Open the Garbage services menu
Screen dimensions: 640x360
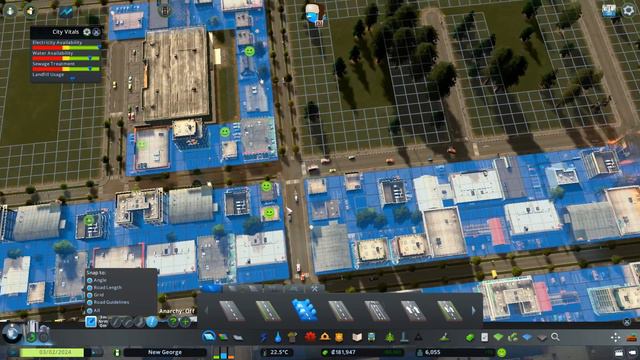[x=292, y=337]
